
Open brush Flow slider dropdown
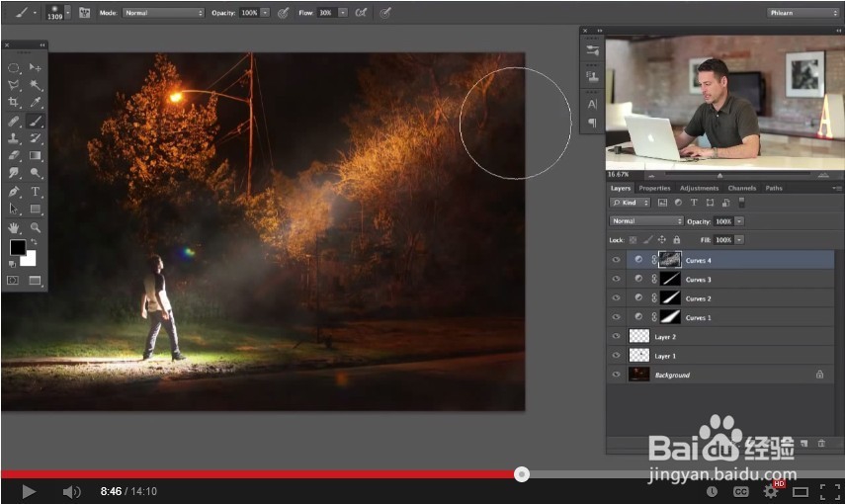343,13
